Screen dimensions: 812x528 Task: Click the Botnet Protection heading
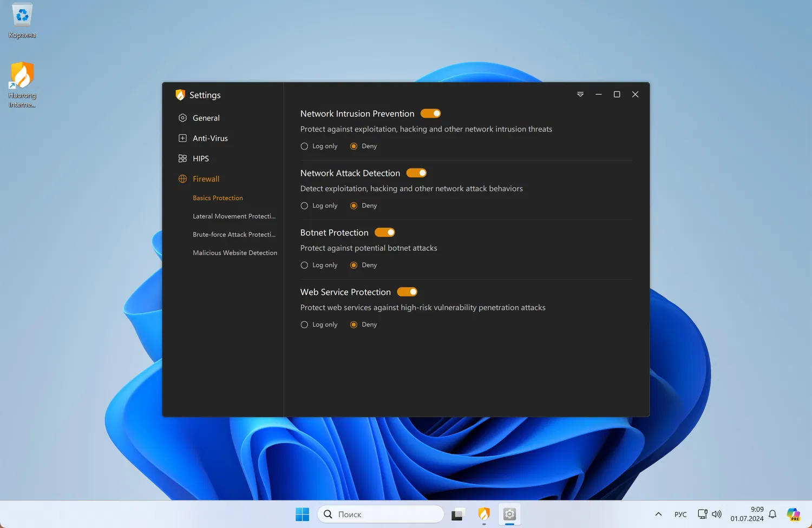(335, 233)
